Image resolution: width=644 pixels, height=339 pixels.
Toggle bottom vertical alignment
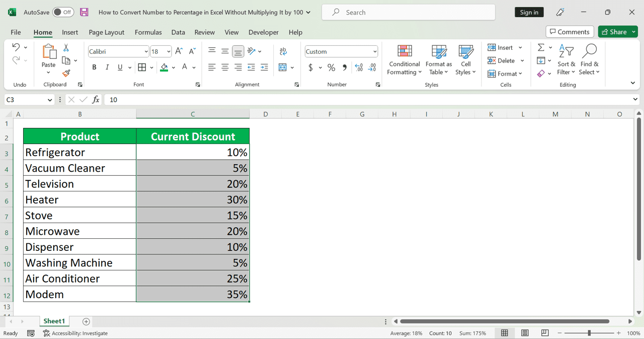[238, 51]
